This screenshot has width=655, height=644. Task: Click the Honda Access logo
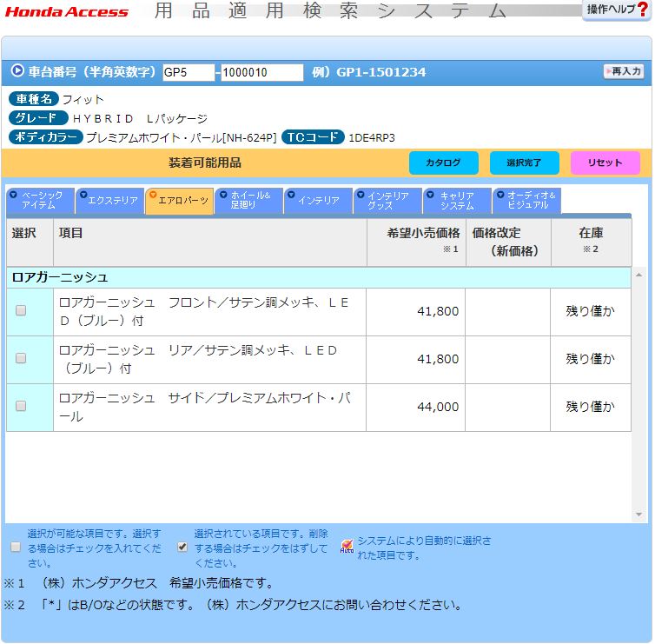[66, 11]
